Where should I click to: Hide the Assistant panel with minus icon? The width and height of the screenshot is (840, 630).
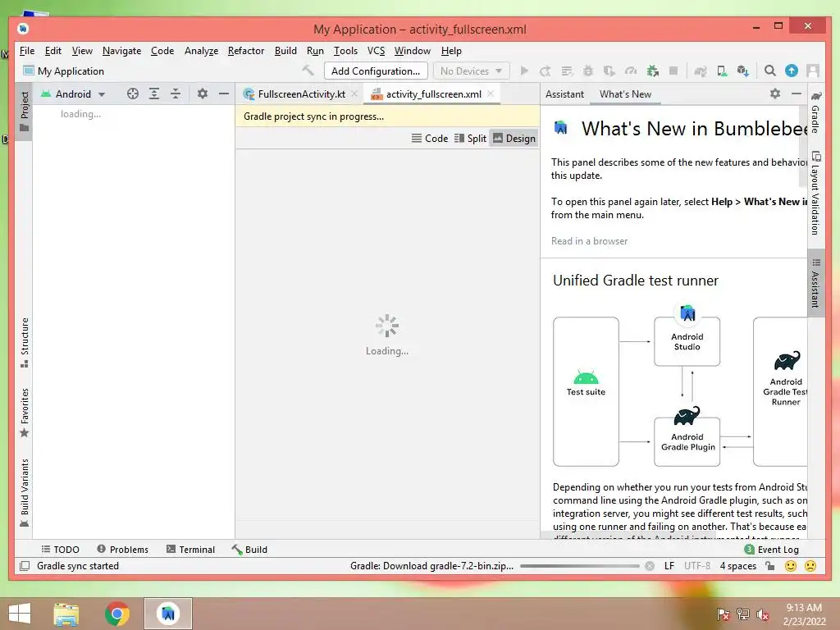797,94
